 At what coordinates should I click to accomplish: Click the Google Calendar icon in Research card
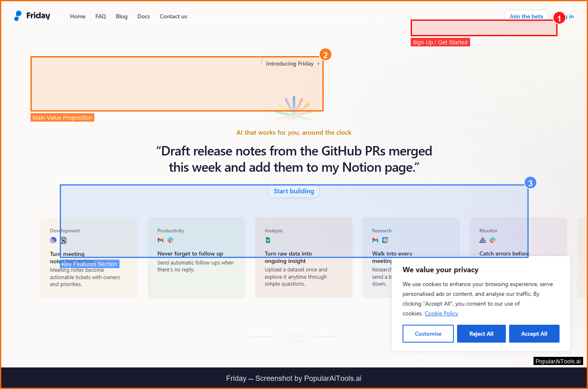(x=385, y=240)
